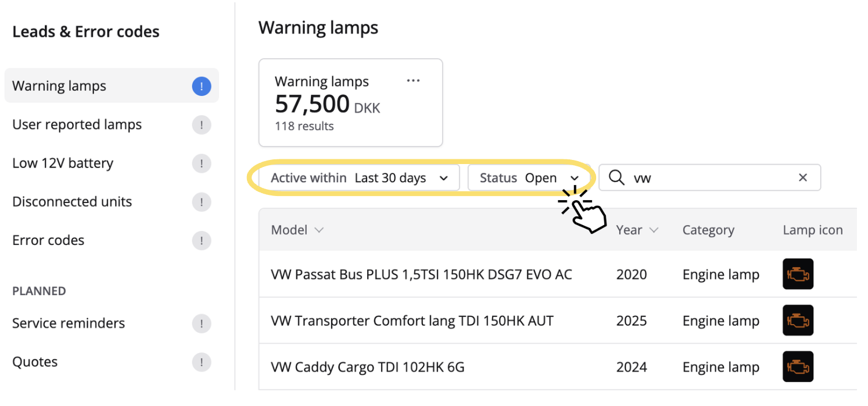The width and height of the screenshot is (868, 406).
Task: Click the alert badge next to Disconnected units
Action: coord(202,202)
